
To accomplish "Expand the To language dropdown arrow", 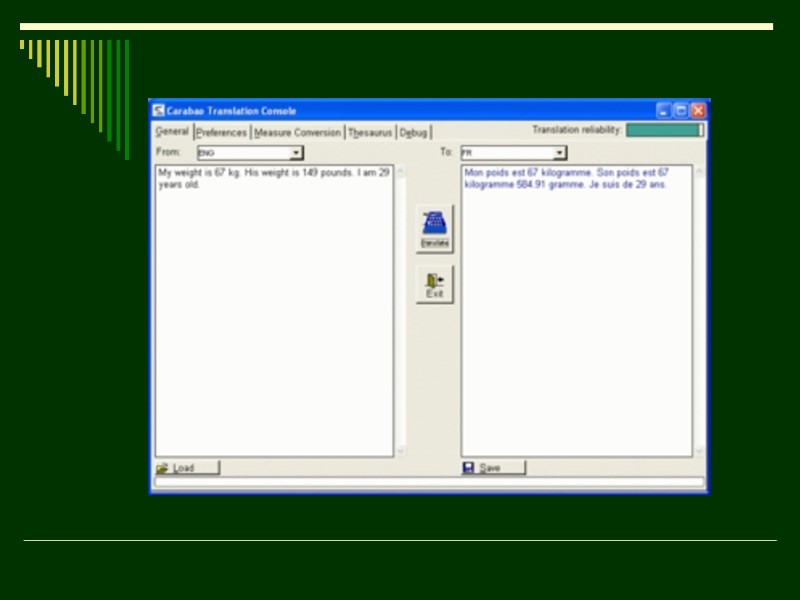I will (x=559, y=153).
